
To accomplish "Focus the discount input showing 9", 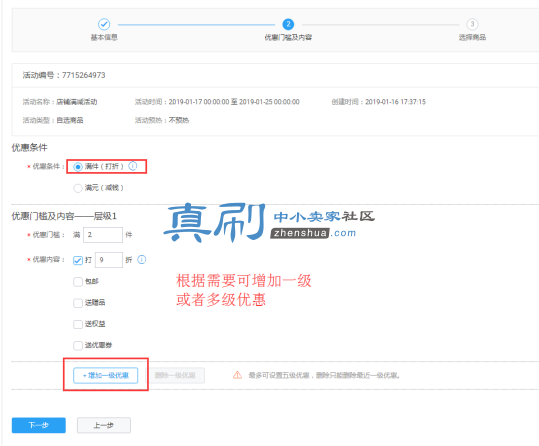I will pyautogui.click(x=109, y=260).
